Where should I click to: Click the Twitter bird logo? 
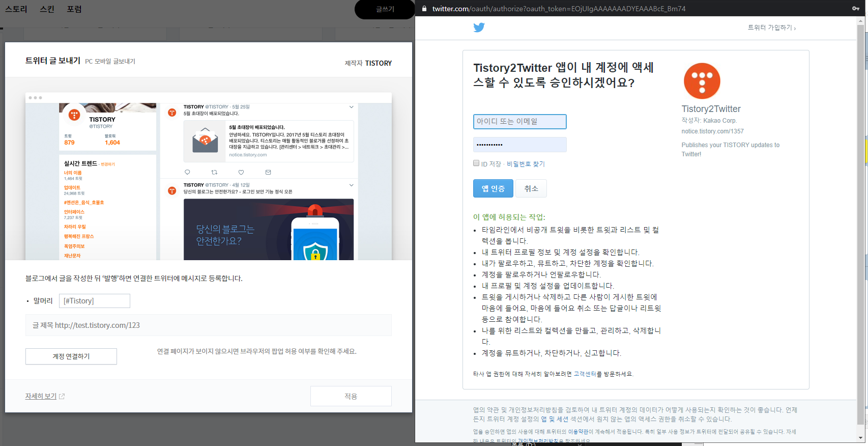pyautogui.click(x=479, y=27)
